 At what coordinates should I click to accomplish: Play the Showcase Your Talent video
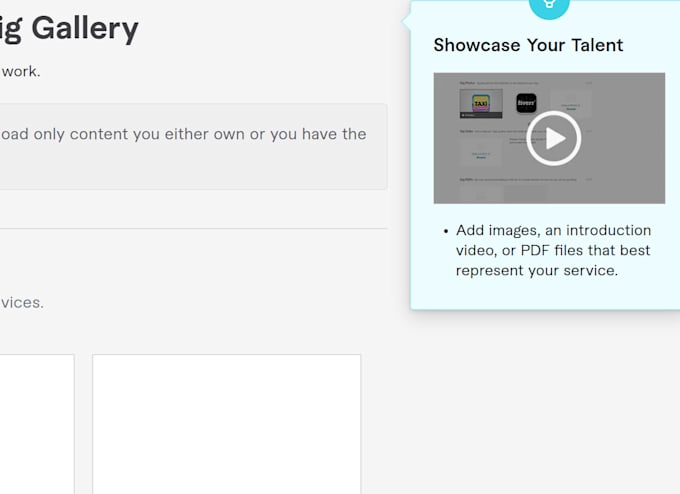click(553, 138)
